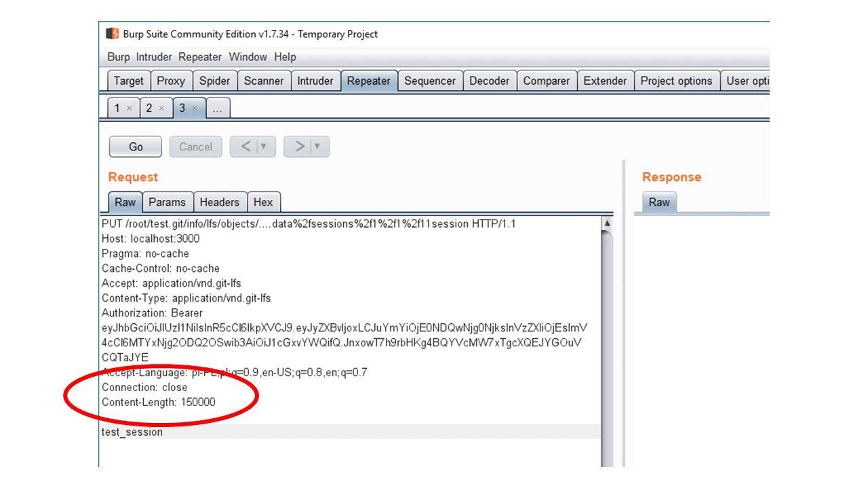Switch to the Target tab
Screen dimensions: 868x488
pyautogui.click(x=129, y=81)
